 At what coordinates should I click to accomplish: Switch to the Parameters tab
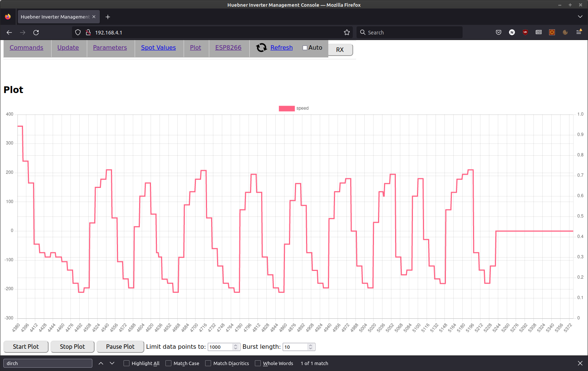pos(110,47)
